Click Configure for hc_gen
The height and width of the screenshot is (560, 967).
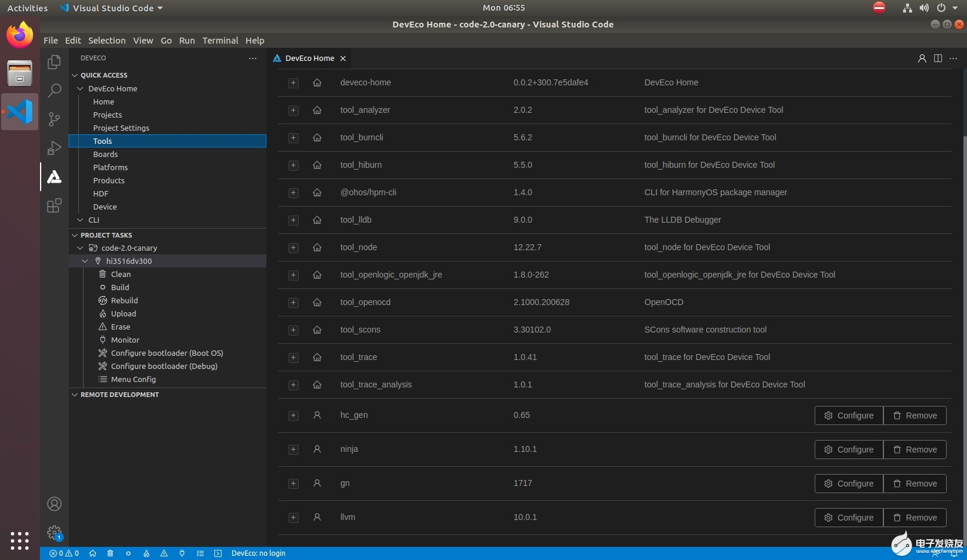pos(849,416)
